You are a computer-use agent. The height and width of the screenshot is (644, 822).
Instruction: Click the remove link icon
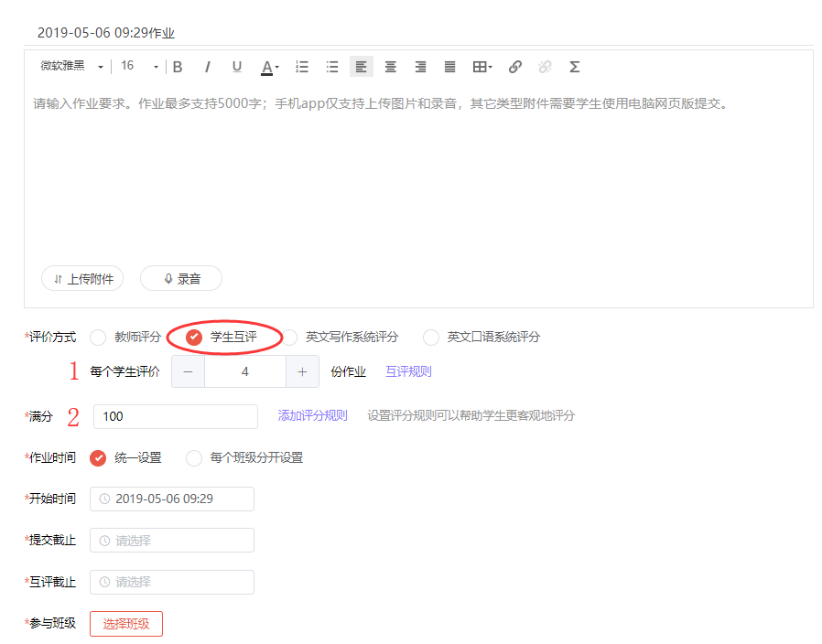(x=545, y=67)
